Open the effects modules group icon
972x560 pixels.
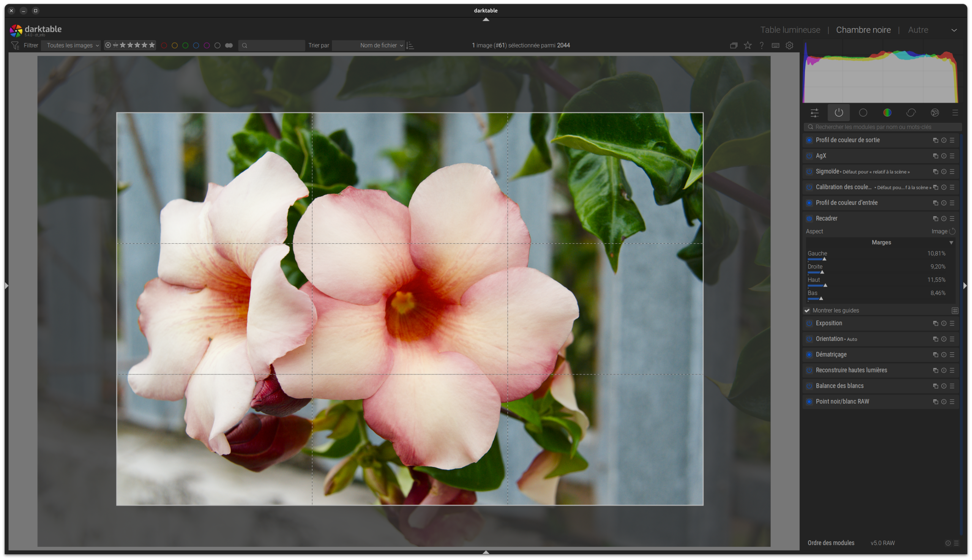(x=935, y=112)
